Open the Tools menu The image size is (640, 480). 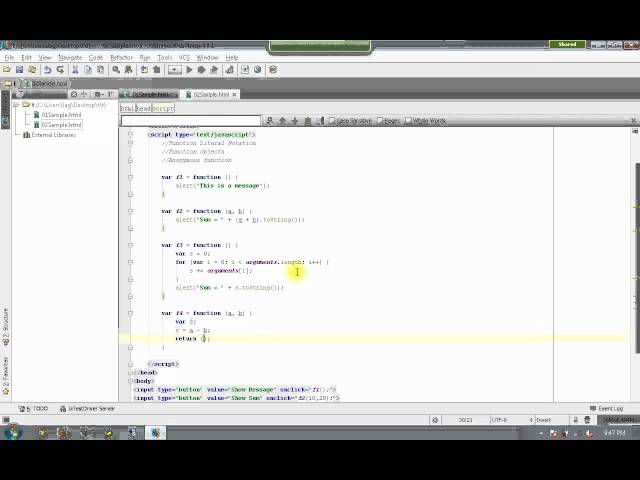[165, 58]
